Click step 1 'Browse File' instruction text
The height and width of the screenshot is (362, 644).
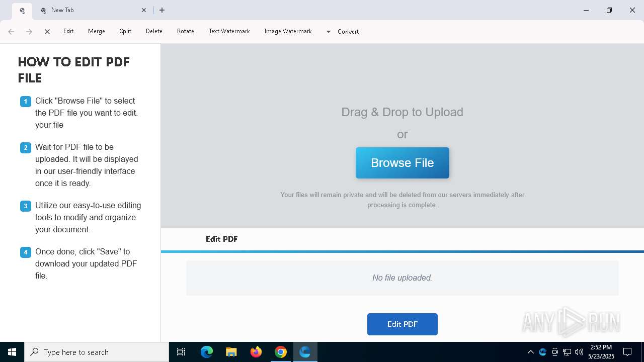87,113
